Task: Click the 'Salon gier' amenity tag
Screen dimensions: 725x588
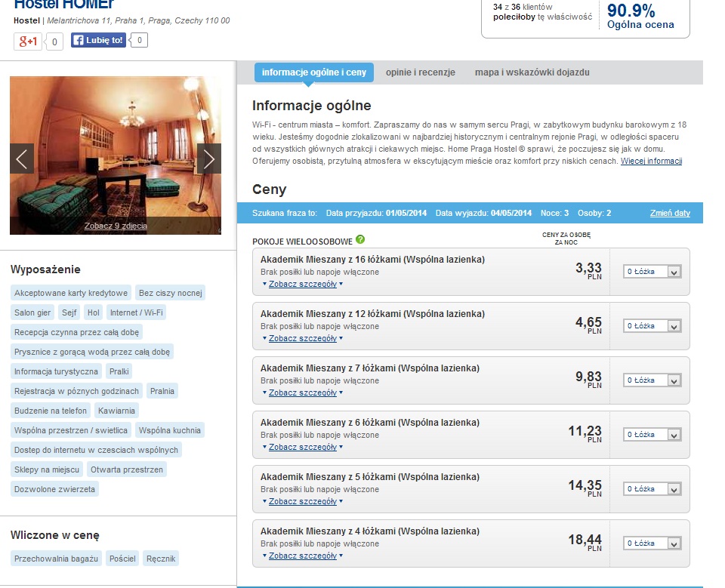Action: point(32,312)
